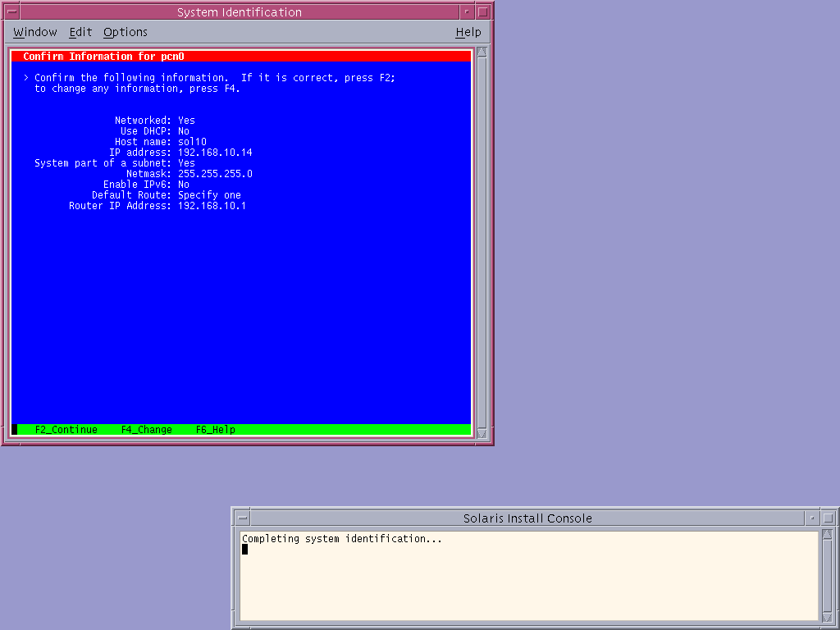Click the netmask value 255.255.255.0
The width and height of the screenshot is (840, 630).
215,174
